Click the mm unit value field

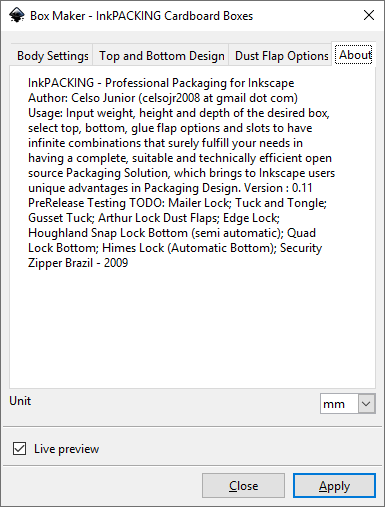(339, 404)
